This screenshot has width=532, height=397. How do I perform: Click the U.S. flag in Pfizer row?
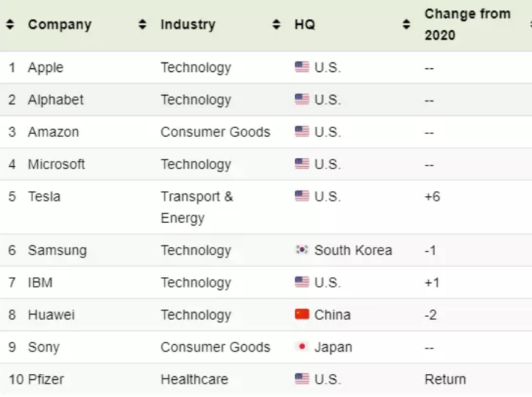302,379
